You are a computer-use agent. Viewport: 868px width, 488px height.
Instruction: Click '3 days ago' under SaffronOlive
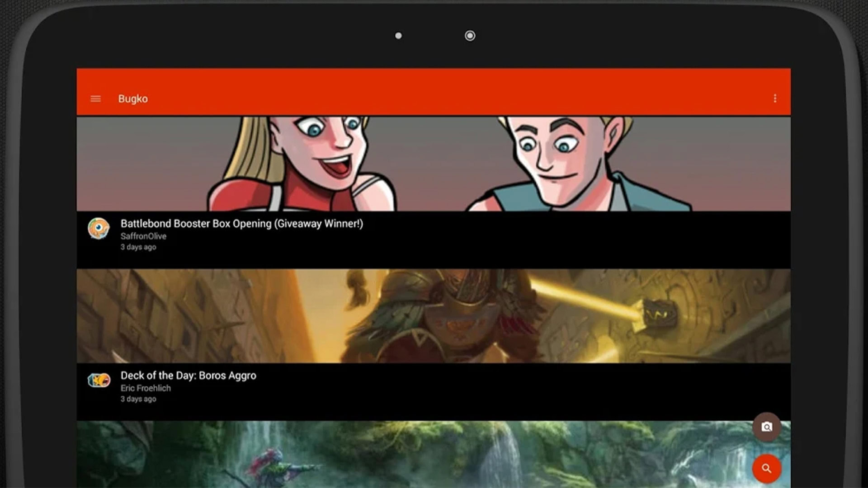click(x=138, y=247)
